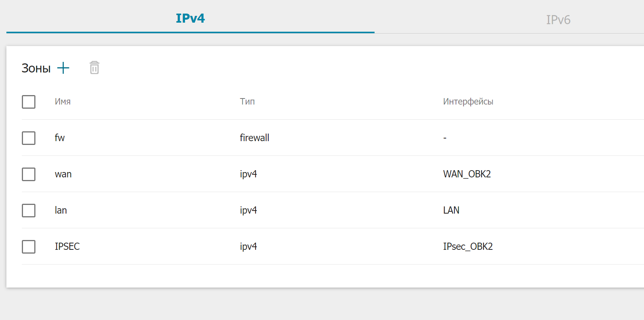This screenshot has height=320, width=644.
Task: Open the wan zone row
Action: [x=63, y=174]
